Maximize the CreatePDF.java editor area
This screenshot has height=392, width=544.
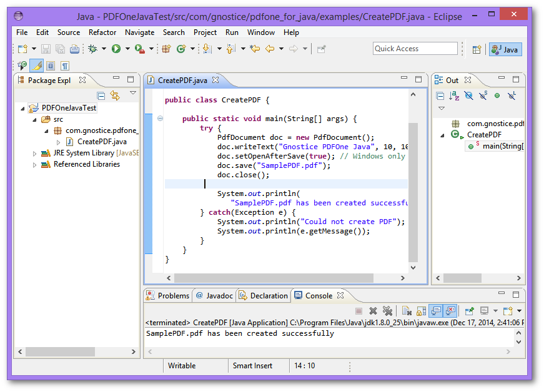(418, 79)
